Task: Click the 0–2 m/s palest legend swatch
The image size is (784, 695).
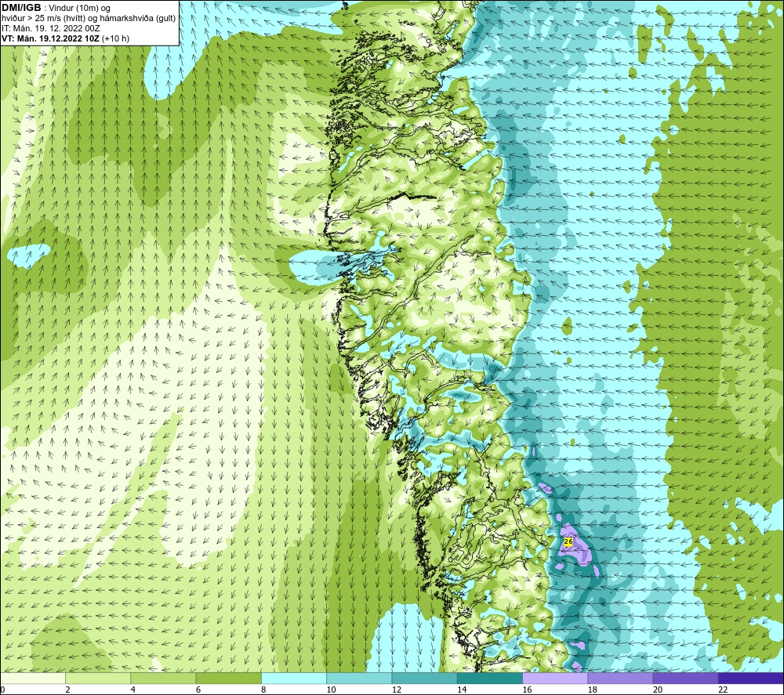Action: pos(33,678)
